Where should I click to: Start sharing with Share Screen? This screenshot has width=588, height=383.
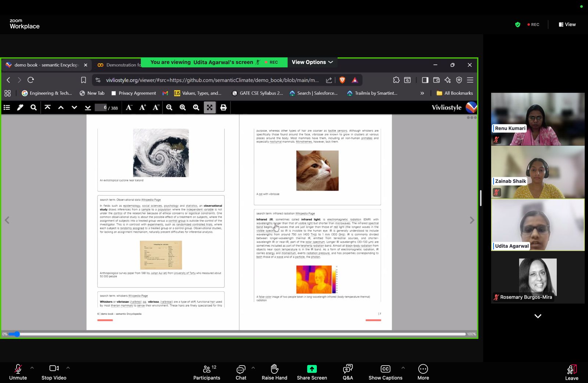click(312, 372)
